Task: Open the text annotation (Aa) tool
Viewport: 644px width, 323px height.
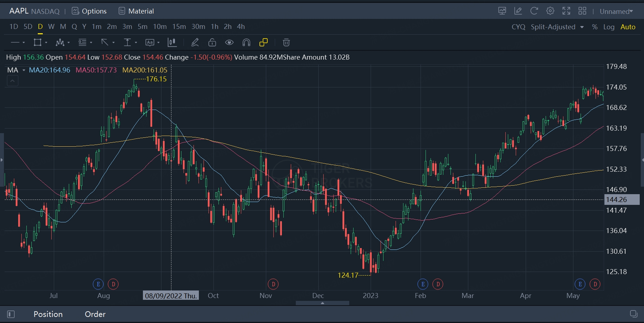Action: point(150,42)
